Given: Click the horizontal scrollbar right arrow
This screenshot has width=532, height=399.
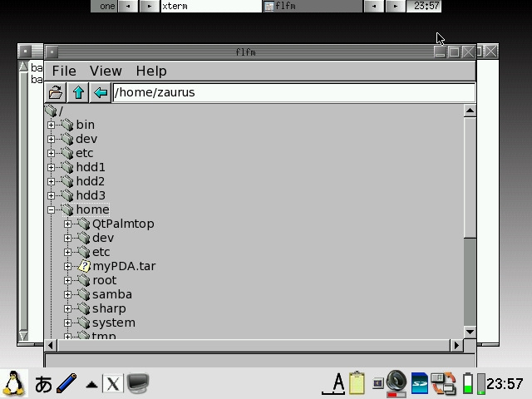Looking at the screenshot, I should coord(456,345).
